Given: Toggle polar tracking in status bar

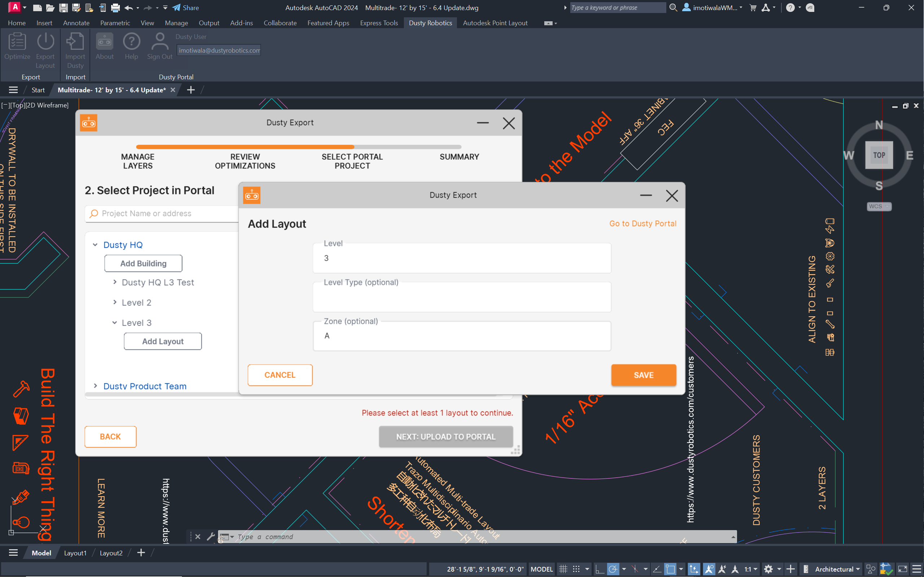Looking at the screenshot, I should tap(613, 569).
